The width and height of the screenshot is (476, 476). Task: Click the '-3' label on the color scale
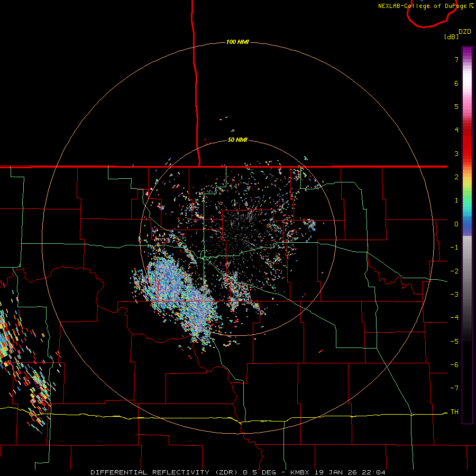tap(454, 295)
